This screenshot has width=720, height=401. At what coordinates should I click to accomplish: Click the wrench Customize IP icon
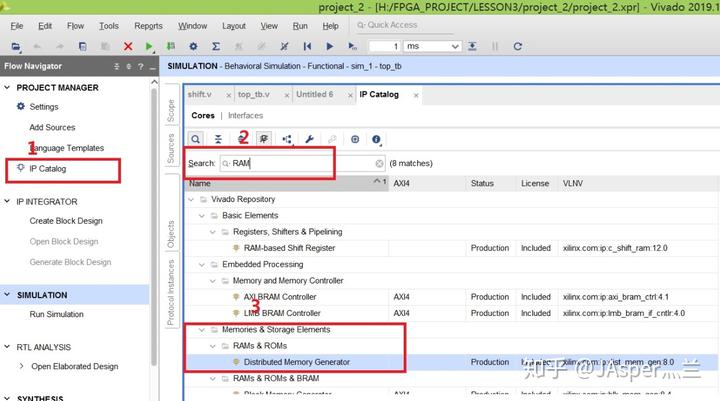click(309, 139)
